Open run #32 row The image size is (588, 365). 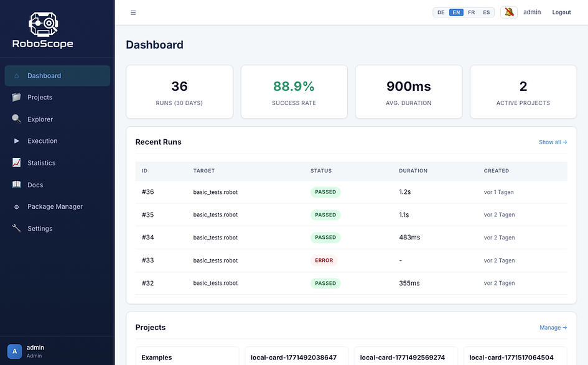coord(352,284)
